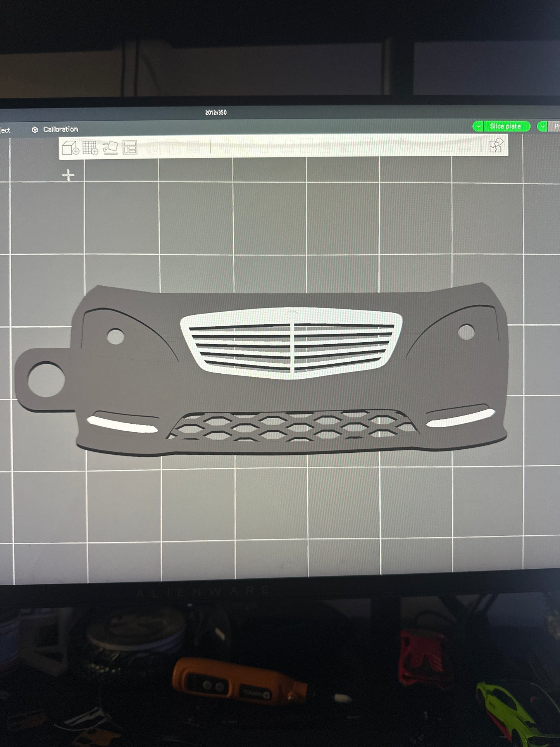
Task: Click the Slice plate button
Action: click(506, 126)
